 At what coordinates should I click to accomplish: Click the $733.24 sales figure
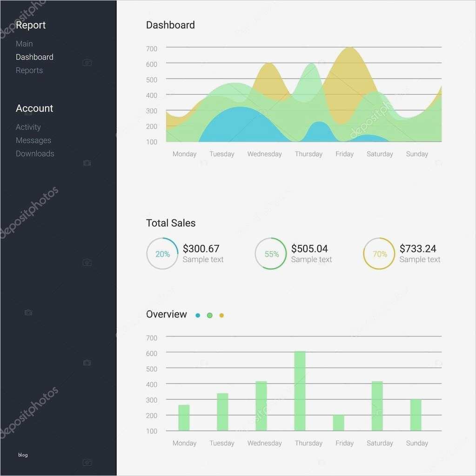[418, 249]
